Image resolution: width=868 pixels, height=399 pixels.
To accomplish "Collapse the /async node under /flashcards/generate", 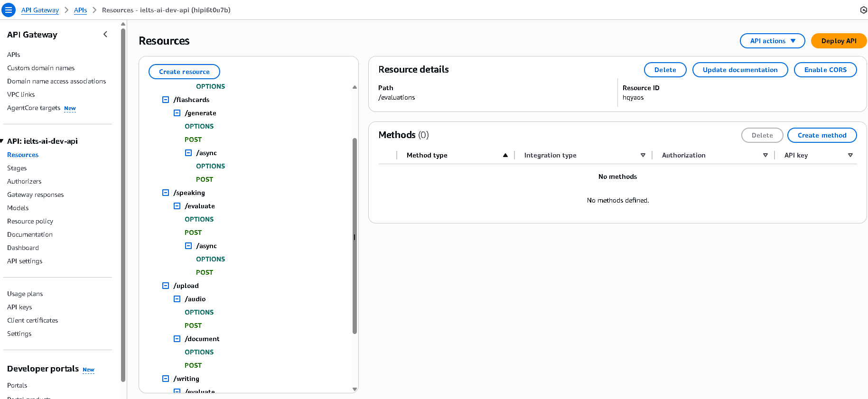I will pos(188,153).
